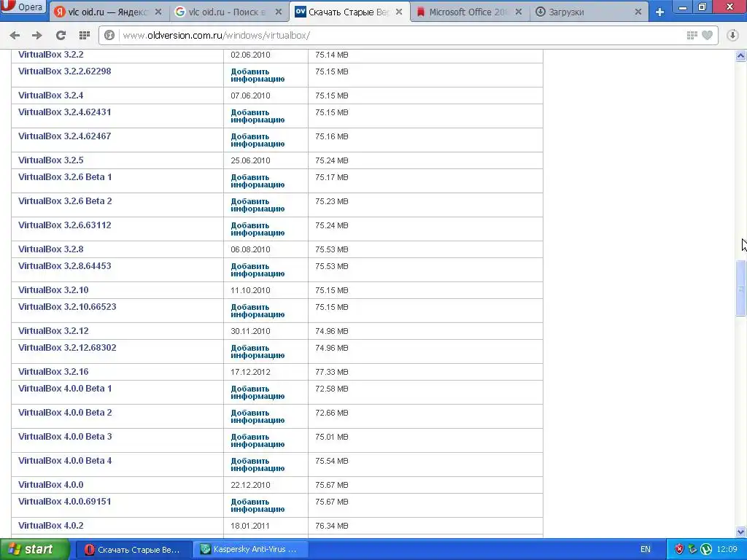Click the taskbar clock 12:09
Image resolution: width=747 pixels, height=560 pixels.
click(727, 549)
